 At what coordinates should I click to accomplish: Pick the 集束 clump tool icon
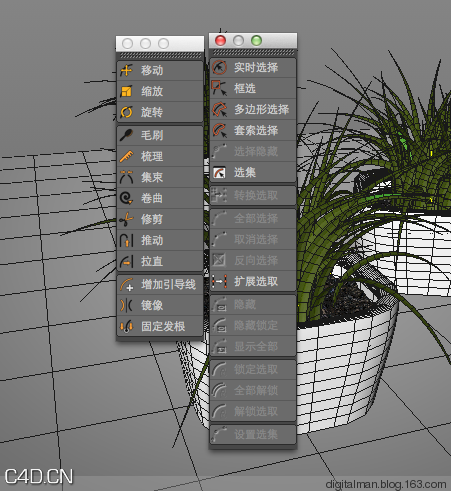(126, 177)
